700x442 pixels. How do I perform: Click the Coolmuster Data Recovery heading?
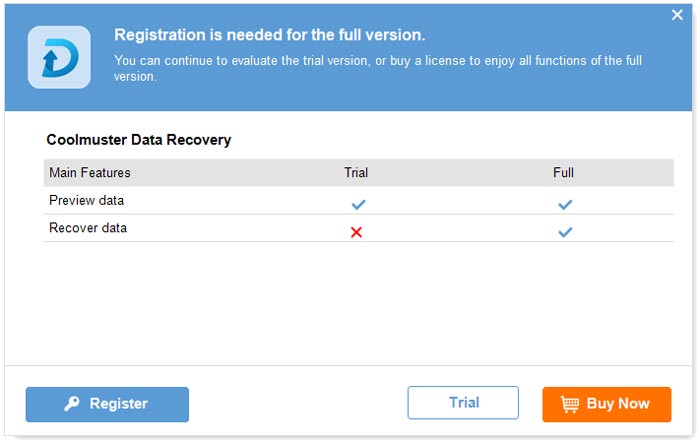pos(139,140)
